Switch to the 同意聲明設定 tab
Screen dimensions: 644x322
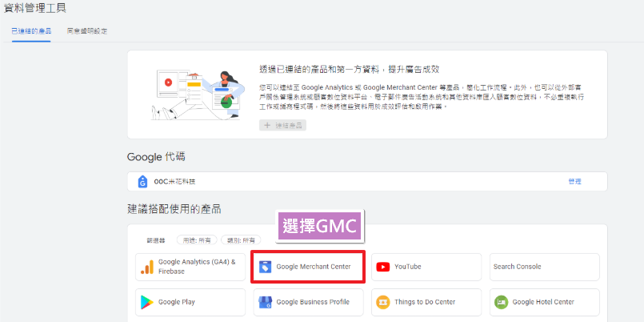[x=87, y=30]
